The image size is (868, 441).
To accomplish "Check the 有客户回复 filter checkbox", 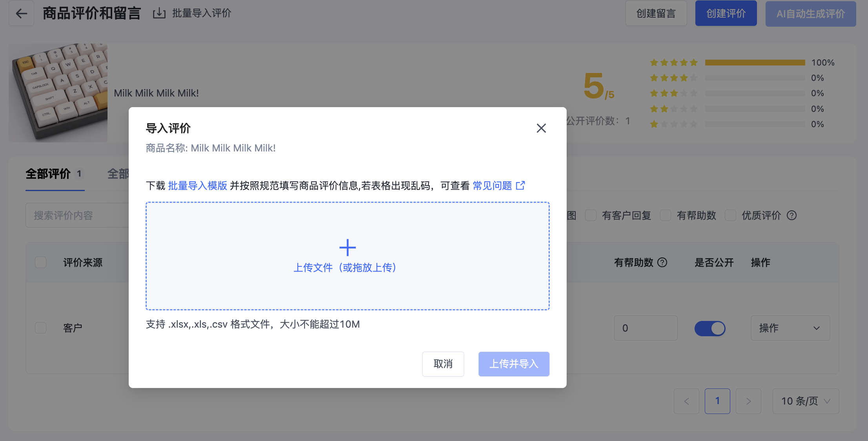I will (591, 215).
